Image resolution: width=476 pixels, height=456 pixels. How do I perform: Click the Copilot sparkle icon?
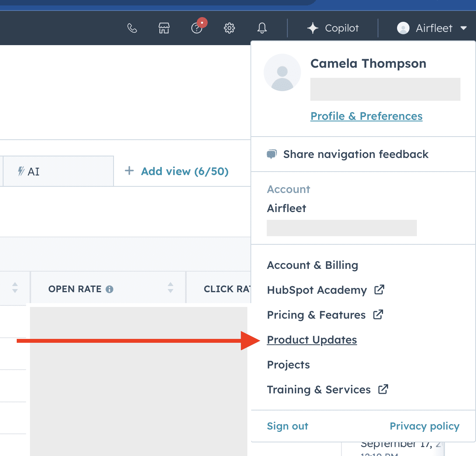[x=313, y=28]
